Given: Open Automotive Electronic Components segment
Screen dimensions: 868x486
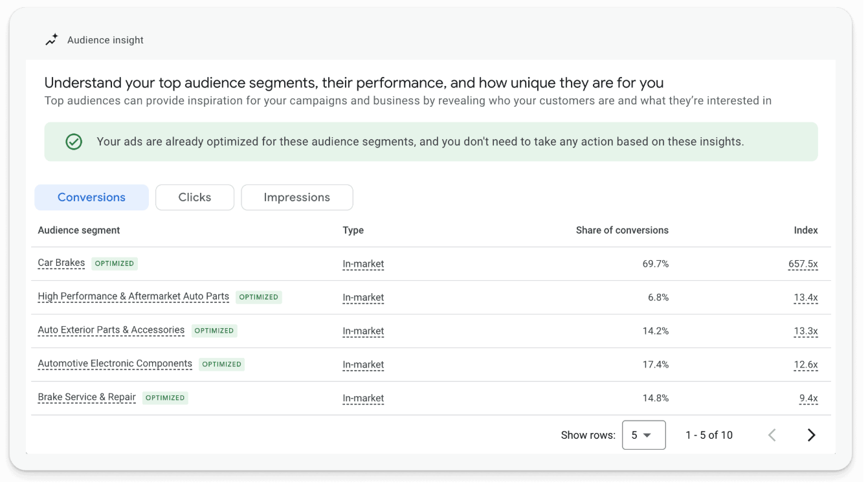Looking at the screenshot, I should pyautogui.click(x=115, y=364).
